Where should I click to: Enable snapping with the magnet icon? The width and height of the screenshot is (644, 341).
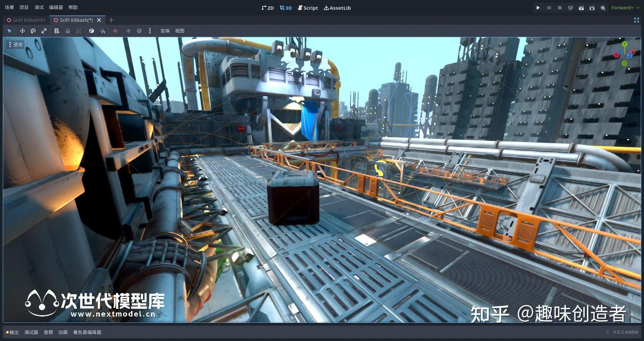tap(102, 31)
